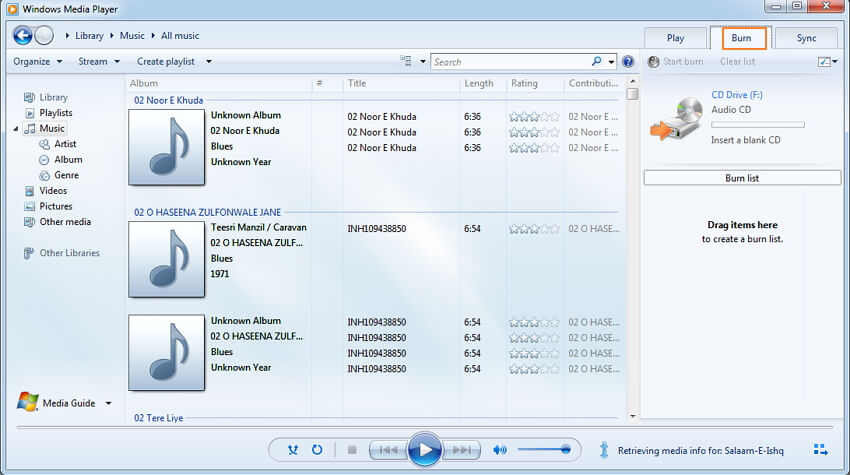Toggle repeat playback

coord(317,450)
